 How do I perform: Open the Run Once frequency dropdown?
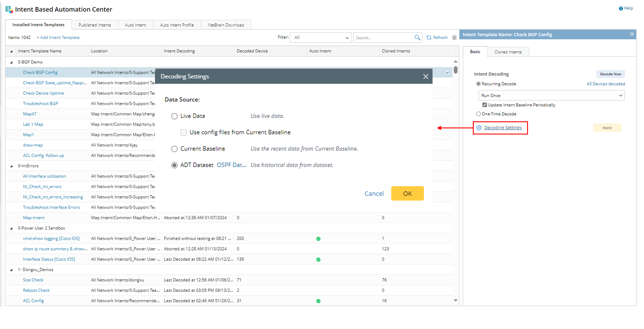point(551,96)
